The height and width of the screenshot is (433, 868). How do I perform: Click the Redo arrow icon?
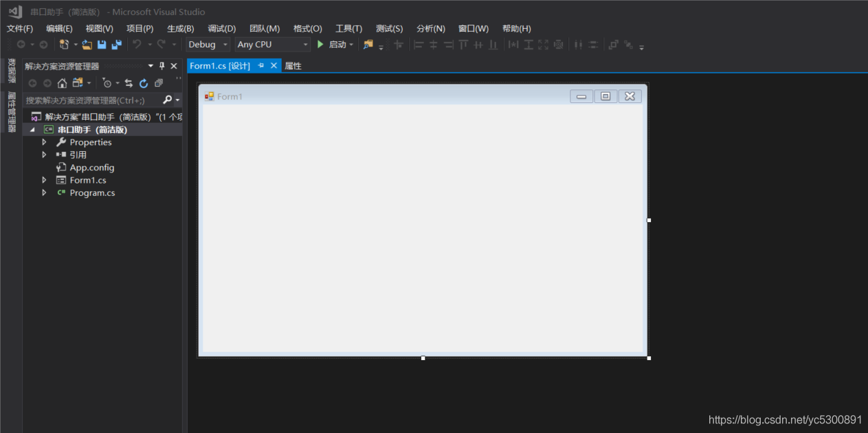click(162, 45)
